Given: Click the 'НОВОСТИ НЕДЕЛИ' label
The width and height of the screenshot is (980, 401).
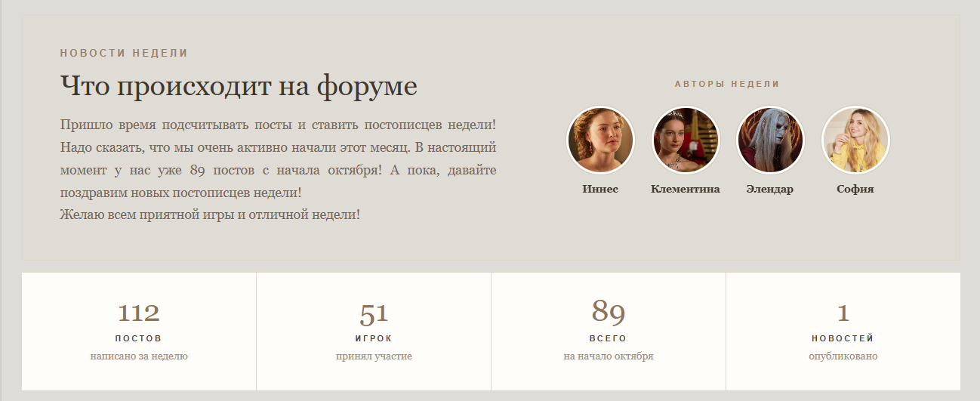Looking at the screenshot, I should tap(124, 54).
